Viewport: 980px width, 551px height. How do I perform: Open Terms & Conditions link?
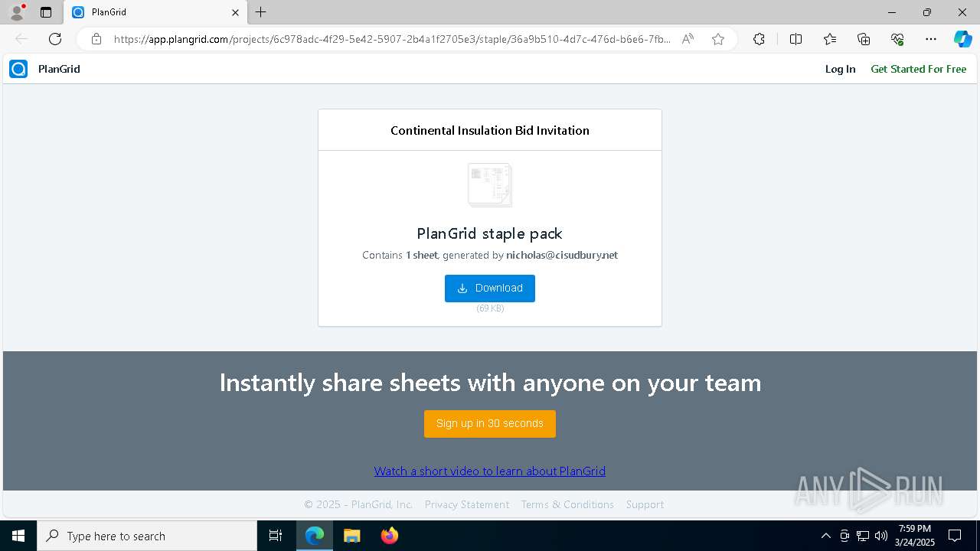tap(567, 504)
